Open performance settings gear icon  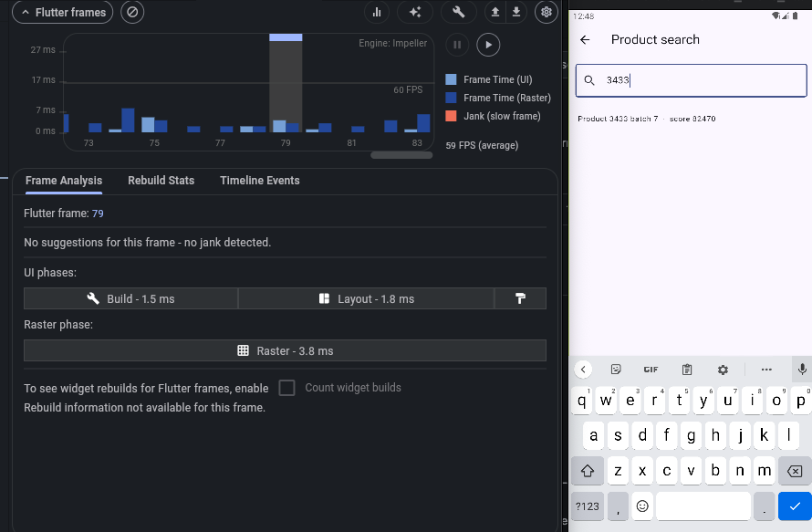coord(546,12)
